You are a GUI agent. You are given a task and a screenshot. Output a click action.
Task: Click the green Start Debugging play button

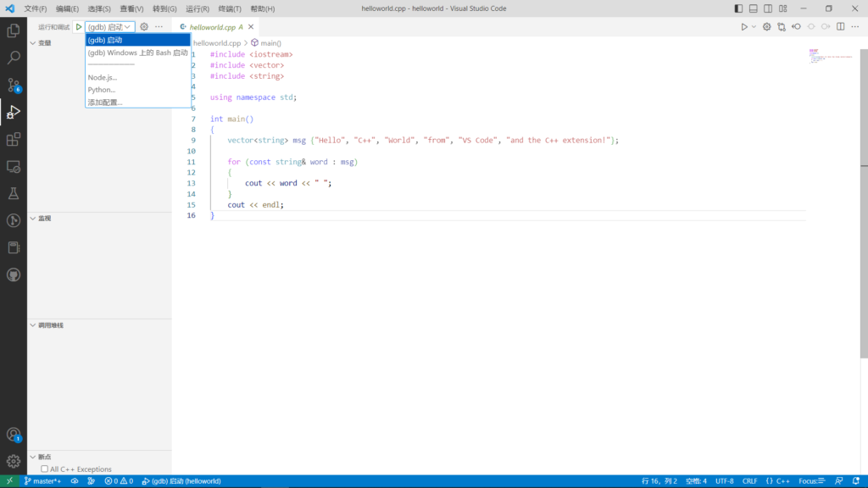pyautogui.click(x=79, y=27)
